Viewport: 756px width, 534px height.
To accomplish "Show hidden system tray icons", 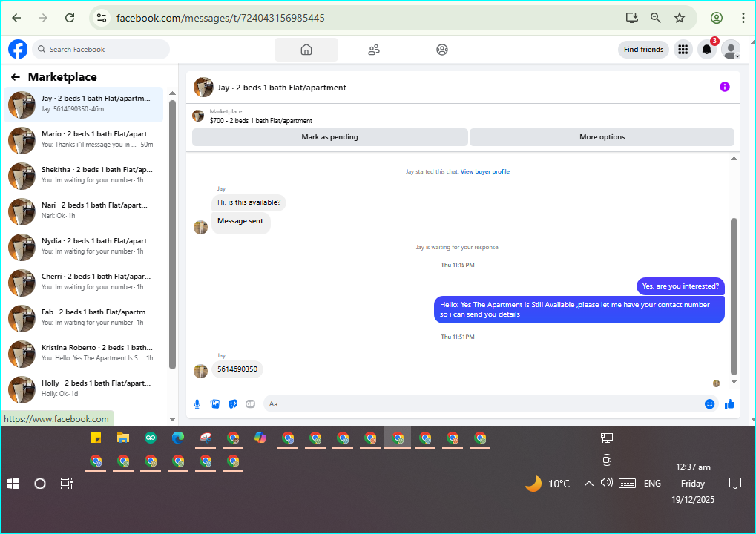I will point(588,483).
